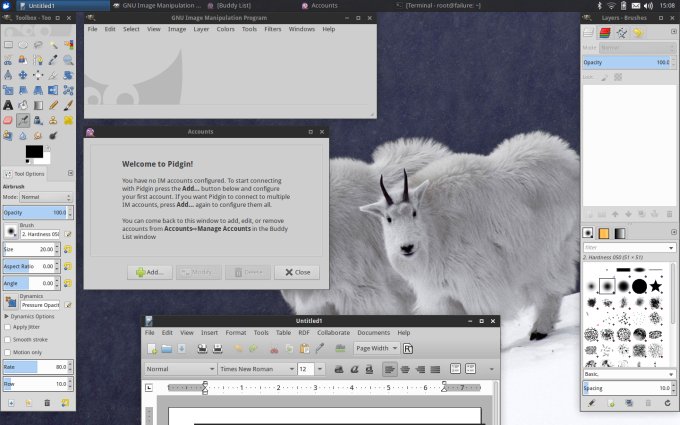
Task: Choose the Blend gradient tool
Action: [38, 105]
